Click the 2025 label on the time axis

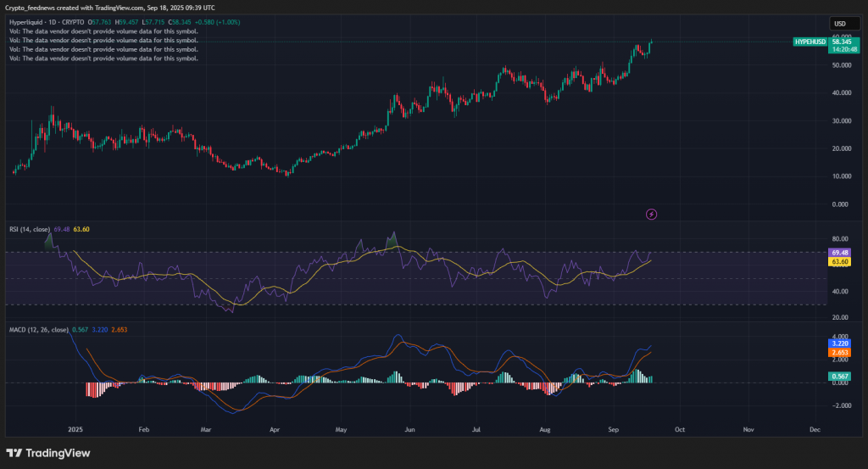(76, 430)
